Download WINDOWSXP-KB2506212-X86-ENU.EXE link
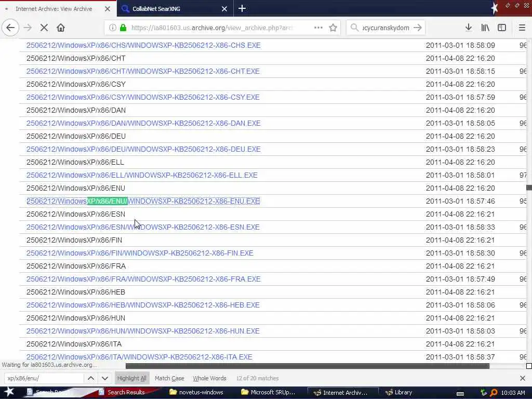Image resolution: width=532 pixels, height=399 pixels. click(143, 201)
